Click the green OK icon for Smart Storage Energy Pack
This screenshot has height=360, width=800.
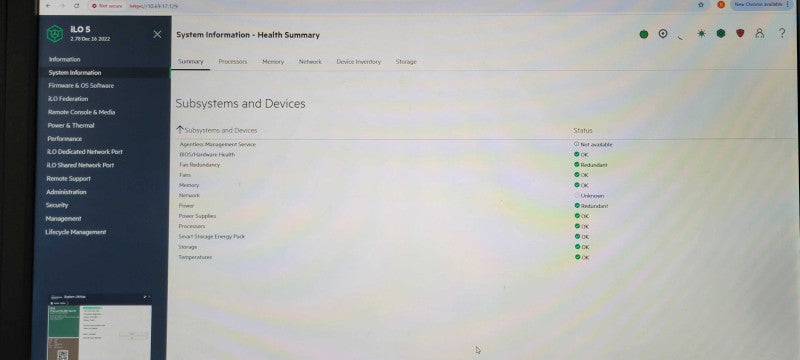[578, 237]
